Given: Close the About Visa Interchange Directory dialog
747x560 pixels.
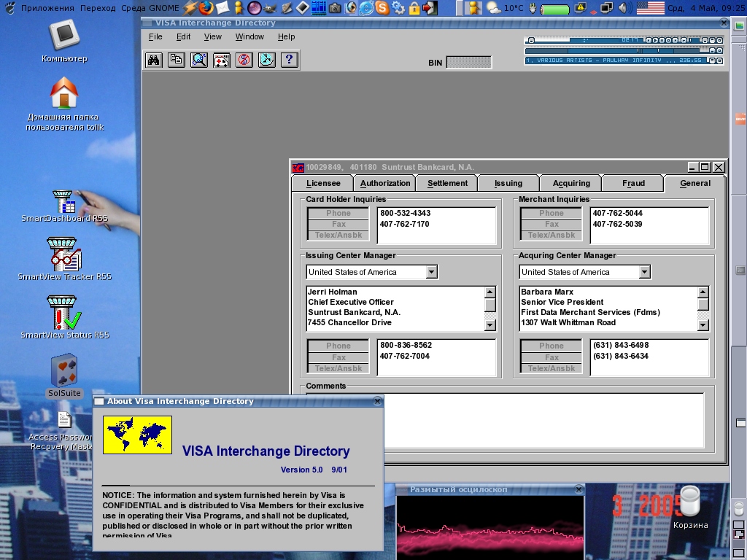Looking at the screenshot, I should 378,401.
